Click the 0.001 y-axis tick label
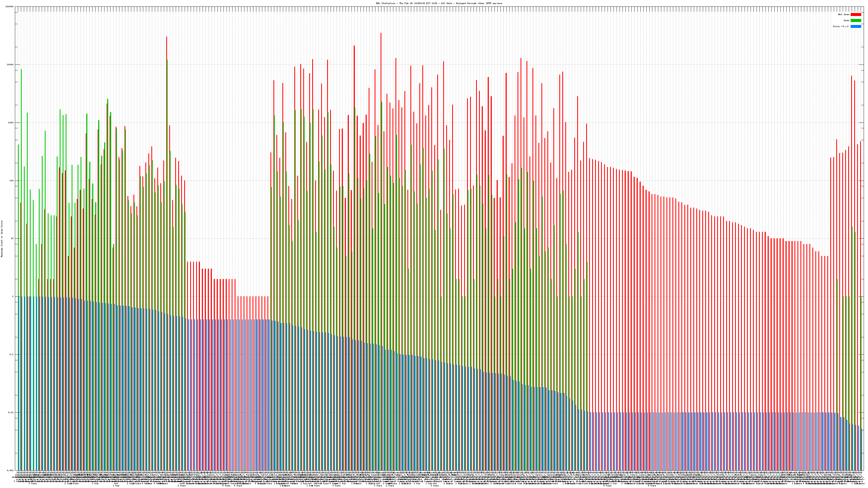The width and height of the screenshot is (868, 488). 10,470
